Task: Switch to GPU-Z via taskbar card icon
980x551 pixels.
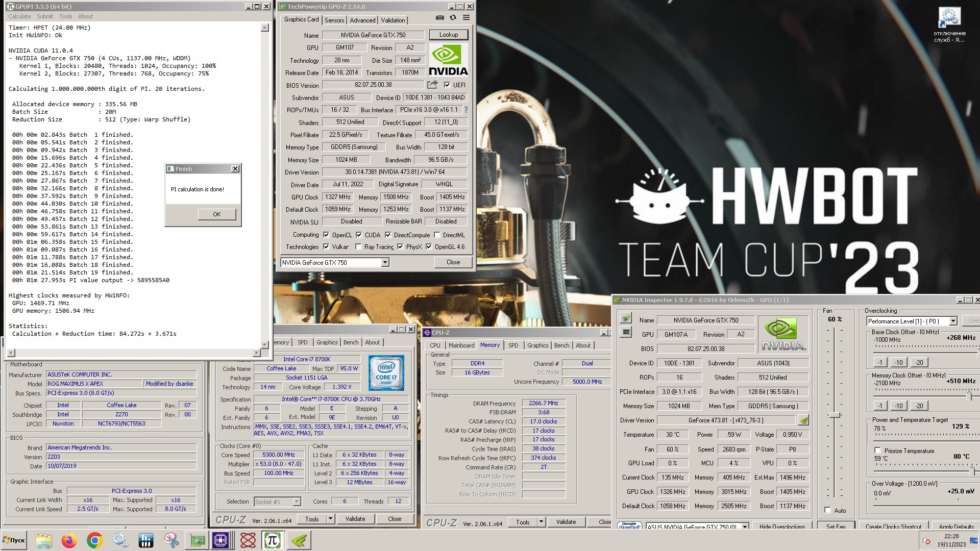Action: pyautogui.click(x=197, y=540)
